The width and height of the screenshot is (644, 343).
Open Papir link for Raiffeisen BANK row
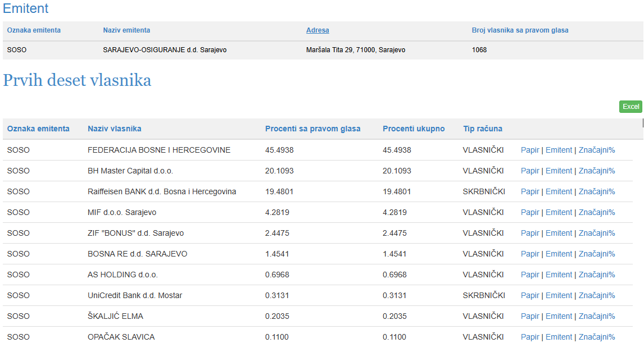point(530,191)
